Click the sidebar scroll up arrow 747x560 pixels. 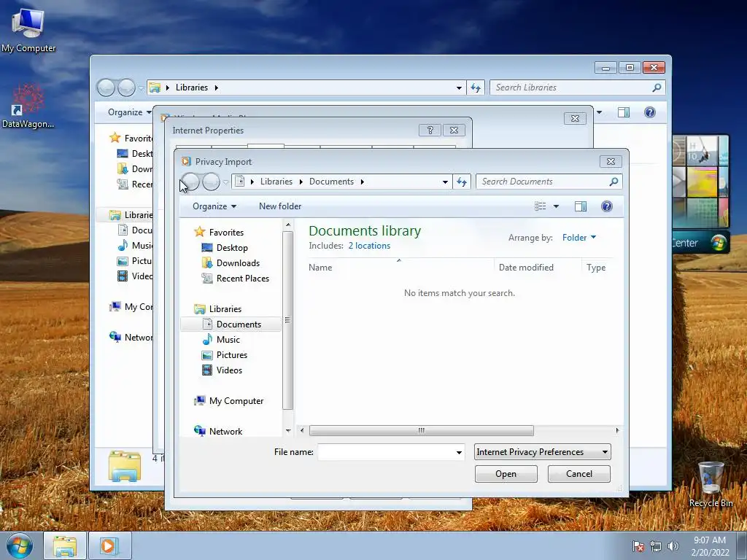click(x=287, y=225)
